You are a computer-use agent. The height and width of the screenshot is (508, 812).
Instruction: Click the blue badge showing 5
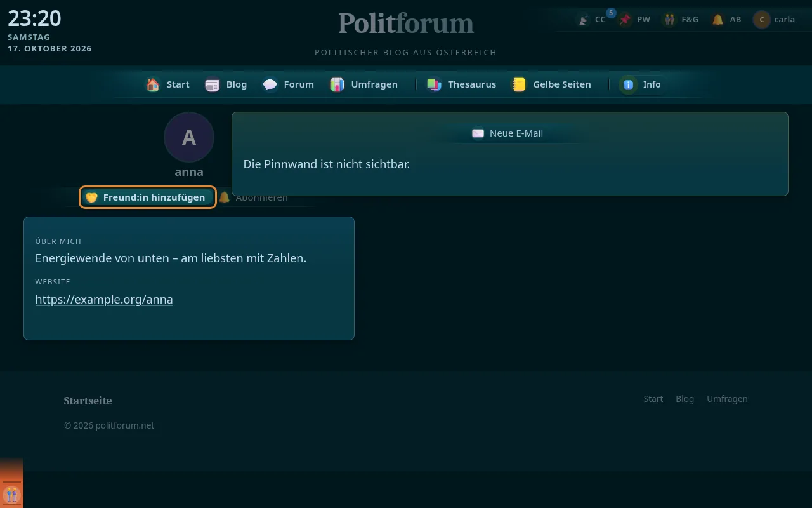click(x=611, y=13)
